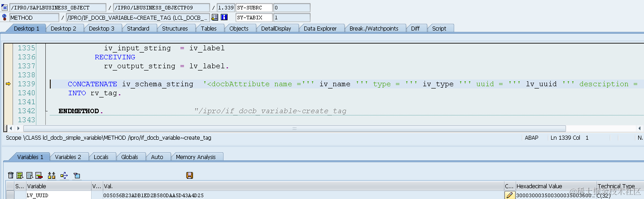Go to the Structures tab
Screen dimensions: 644x199
[x=175, y=28]
